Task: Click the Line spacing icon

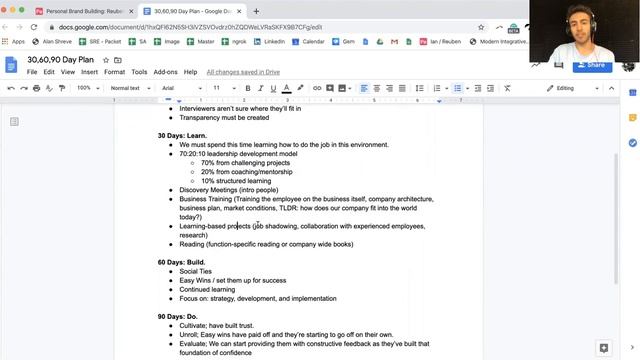Action: click(419, 88)
